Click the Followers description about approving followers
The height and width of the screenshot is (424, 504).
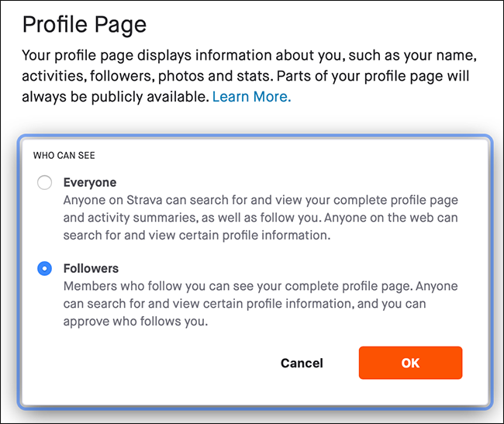(x=261, y=304)
